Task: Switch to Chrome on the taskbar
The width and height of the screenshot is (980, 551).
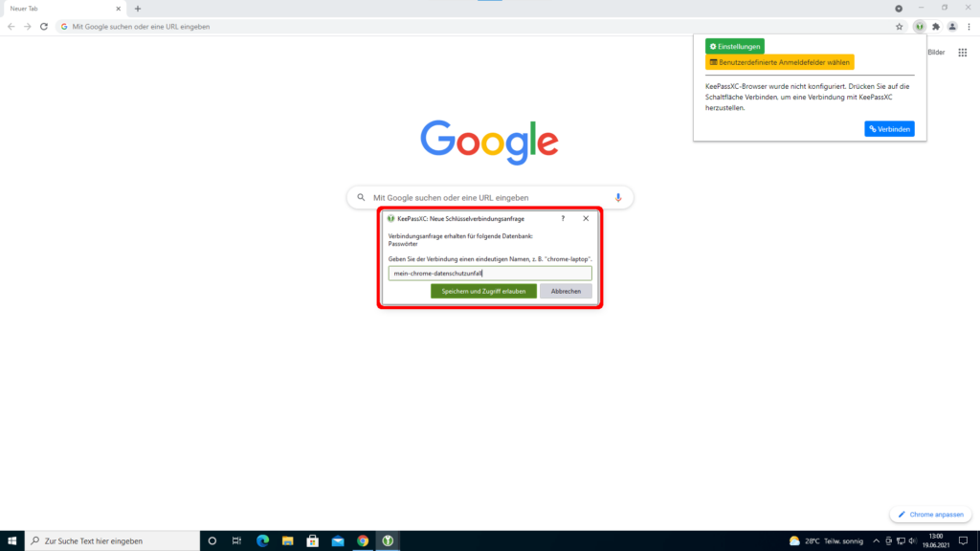Action: [363, 541]
